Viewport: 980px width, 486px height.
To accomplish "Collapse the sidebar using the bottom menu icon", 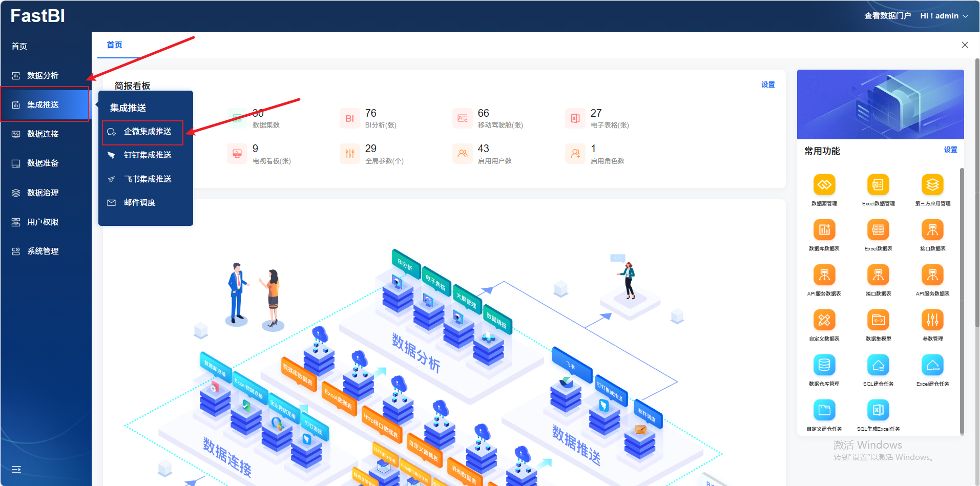I will click(16, 470).
